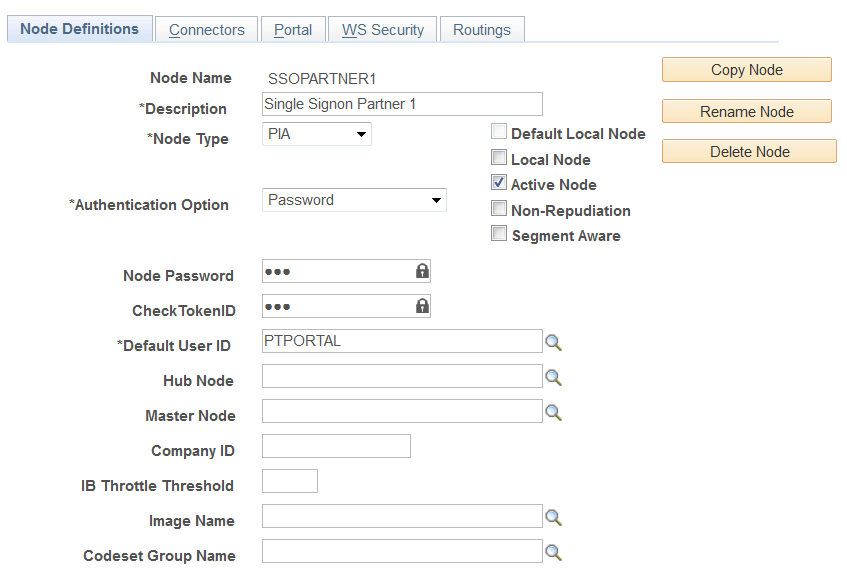Uncheck the Active Node checkbox
The image size is (847, 575).
[499, 183]
